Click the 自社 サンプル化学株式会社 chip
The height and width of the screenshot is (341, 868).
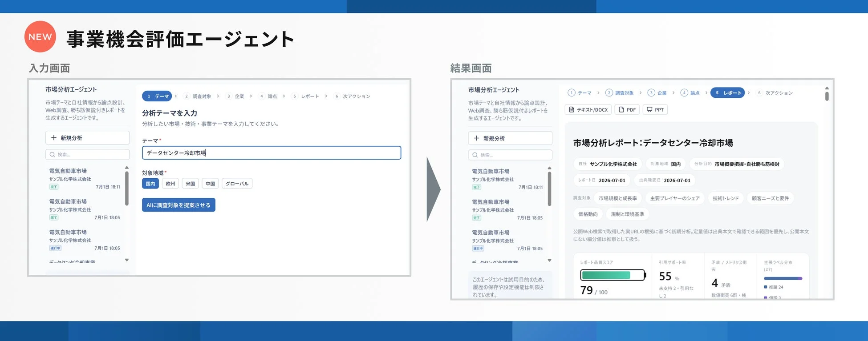tap(608, 164)
